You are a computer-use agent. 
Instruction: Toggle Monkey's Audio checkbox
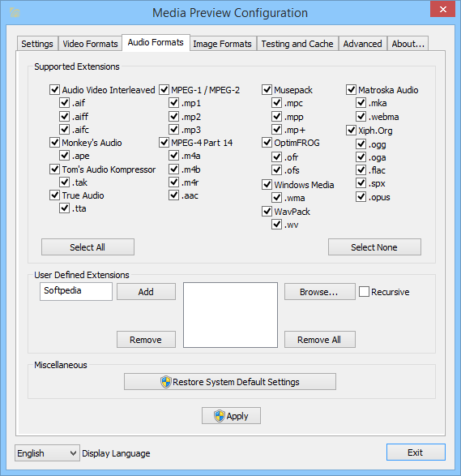coord(54,143)
